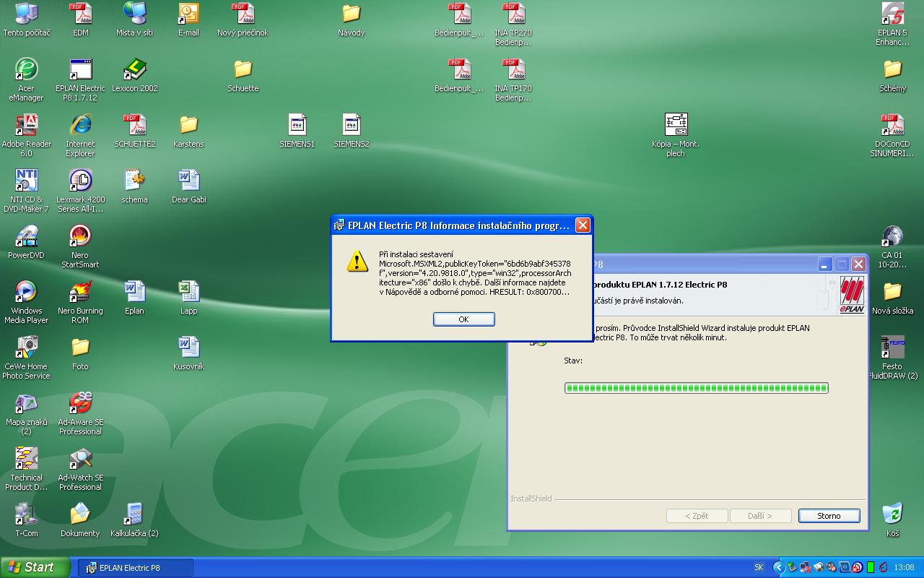Select the Lexicon 2002 icon

click(x=134, y=75)
